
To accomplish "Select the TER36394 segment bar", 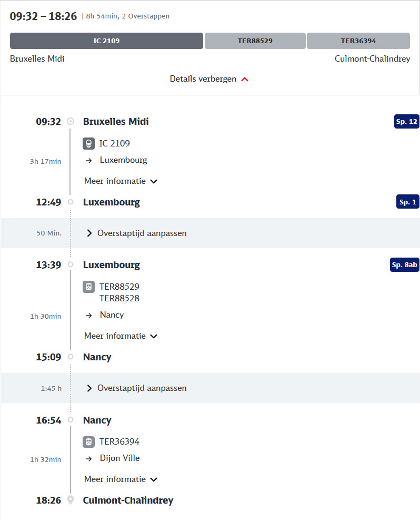I will click(358, 41).
